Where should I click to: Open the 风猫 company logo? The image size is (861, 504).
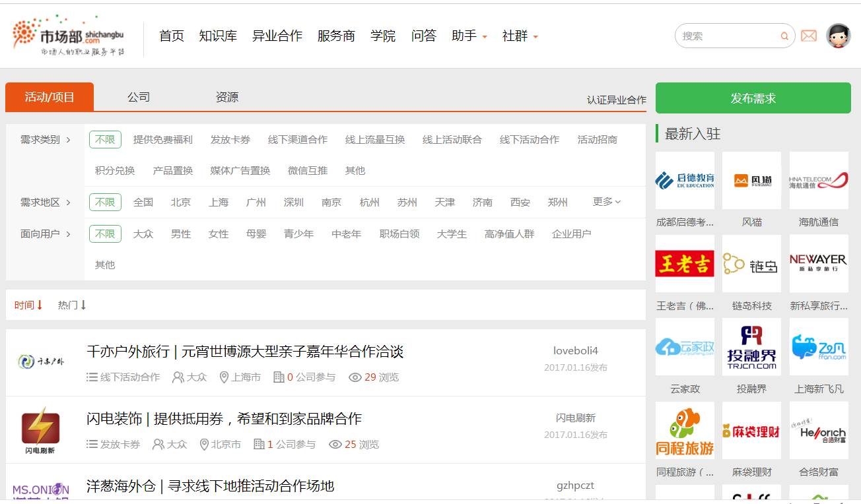(x=752, y=181)
